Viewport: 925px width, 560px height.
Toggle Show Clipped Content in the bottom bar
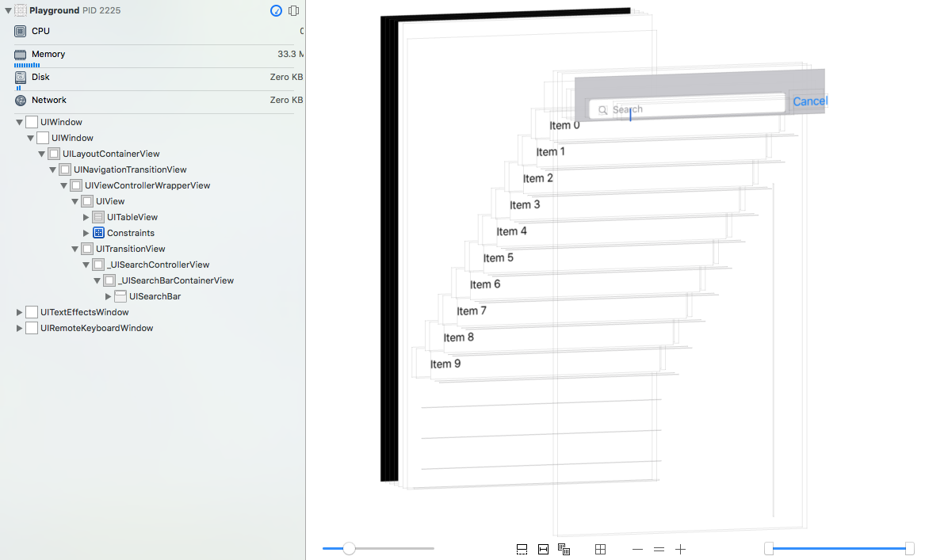point(522,549)
